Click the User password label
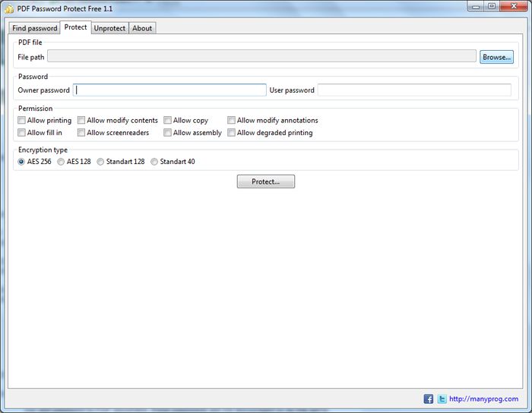This screenshot has height=413, width=532. tap(292, 90)
